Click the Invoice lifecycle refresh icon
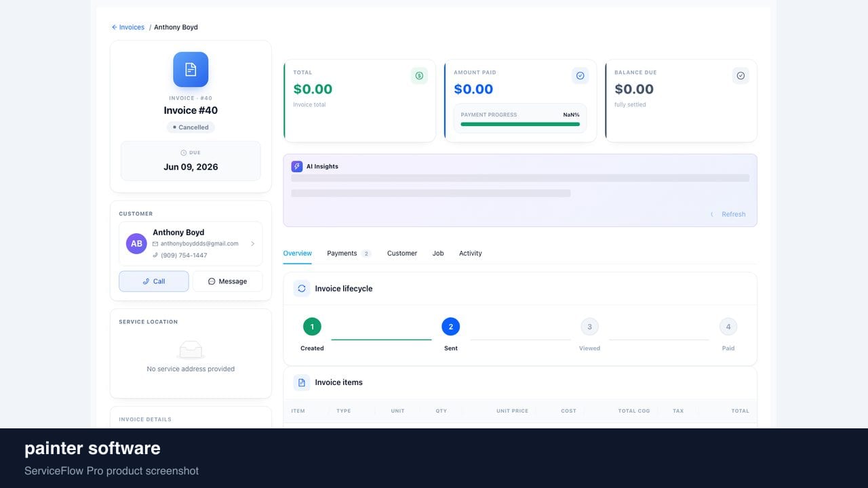Screen dimensions: 868x488 [302, 288]
